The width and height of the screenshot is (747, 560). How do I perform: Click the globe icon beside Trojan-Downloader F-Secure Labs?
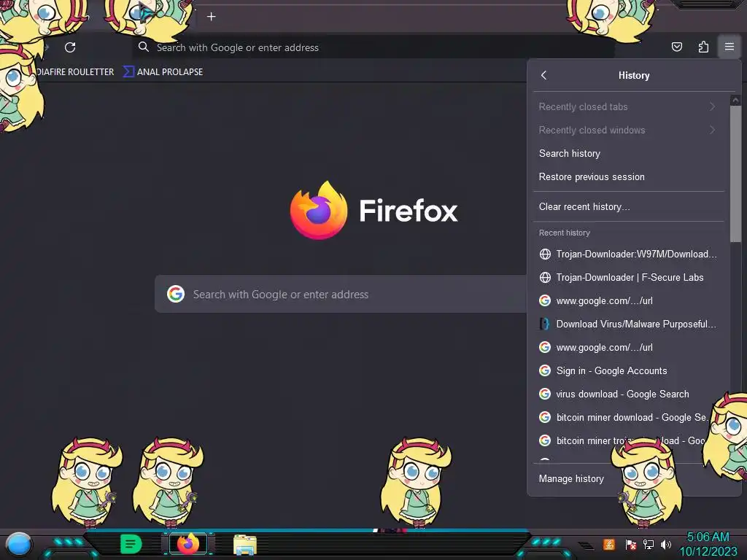pyautogui.click(x=545, y=277)
